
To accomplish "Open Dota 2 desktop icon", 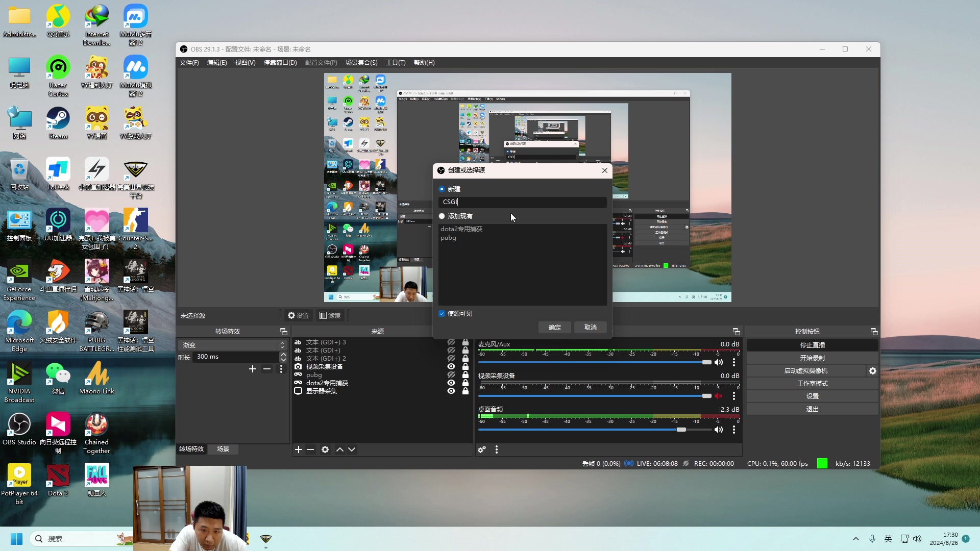I will (x=58, y=480).
